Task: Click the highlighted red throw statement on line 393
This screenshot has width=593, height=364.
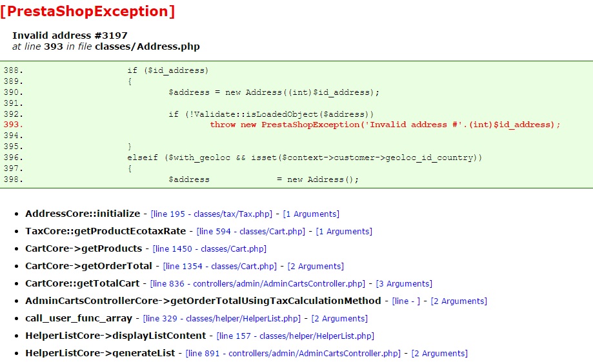Action: click(x=385, y=125)
